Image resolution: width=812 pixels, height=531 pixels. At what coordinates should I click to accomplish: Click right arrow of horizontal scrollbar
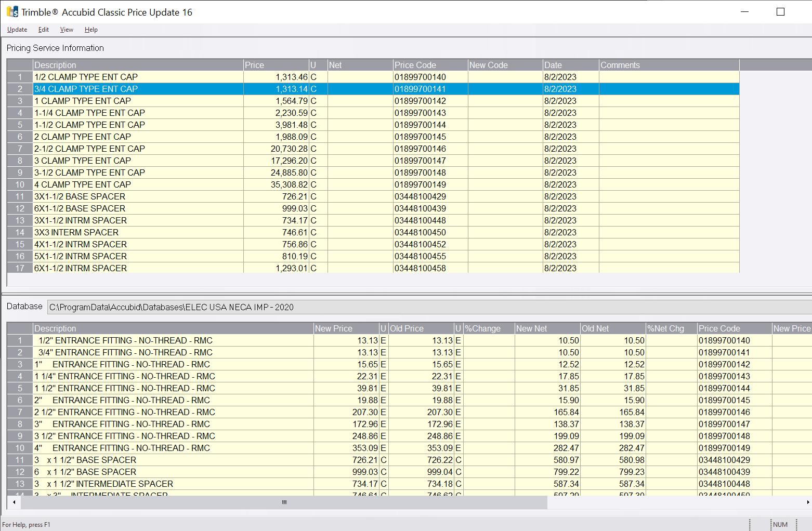807,502
